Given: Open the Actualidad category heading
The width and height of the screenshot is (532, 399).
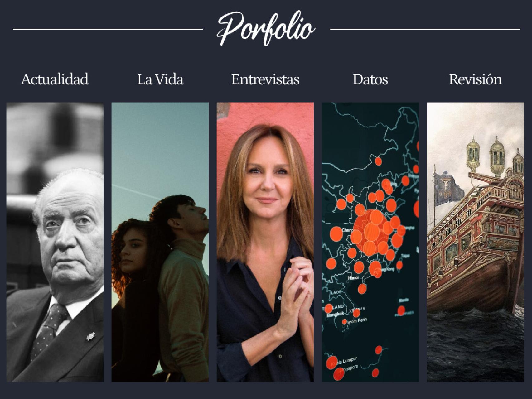Looking at the screenshot, I should pos(55,79).
